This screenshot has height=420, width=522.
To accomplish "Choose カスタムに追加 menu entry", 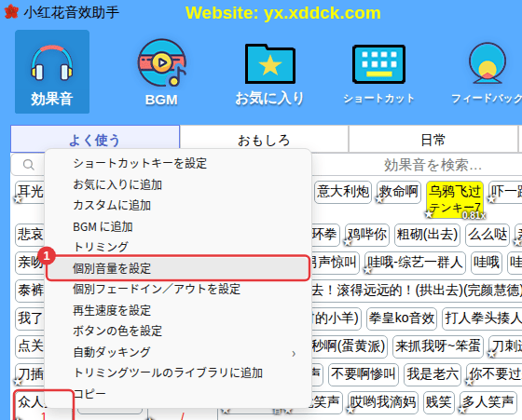I will 178,205.
